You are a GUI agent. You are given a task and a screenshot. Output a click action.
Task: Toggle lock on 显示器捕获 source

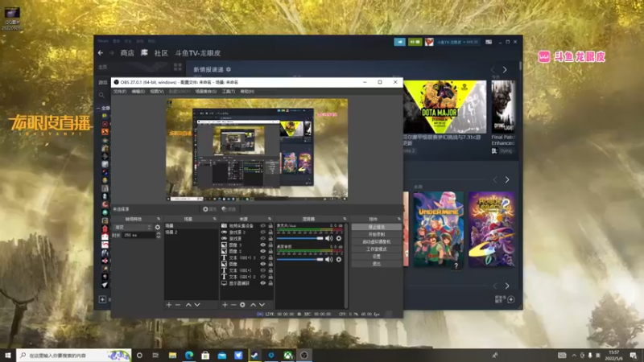[270, 283]
